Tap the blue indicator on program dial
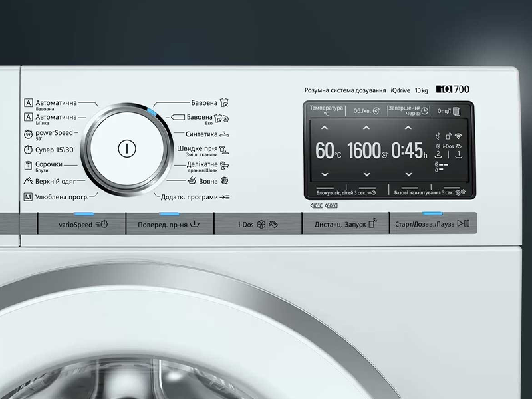Screen dimensions: 532x399 [152, 111]
